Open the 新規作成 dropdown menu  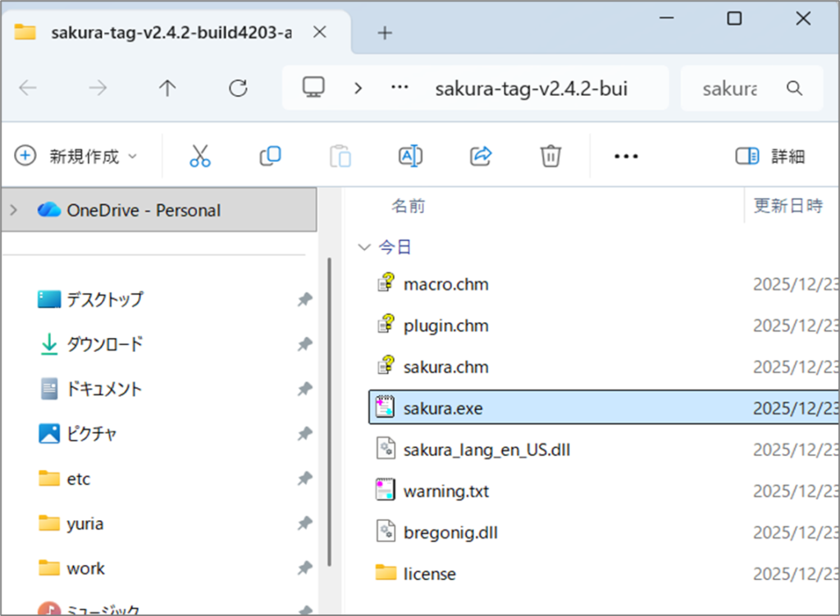point(77,156)
